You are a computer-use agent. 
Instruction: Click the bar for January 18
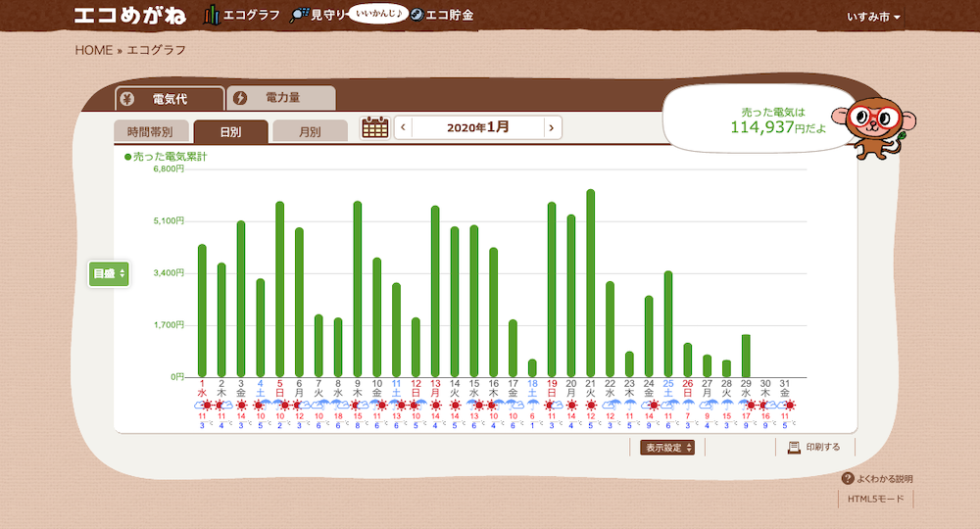(532, 368)
